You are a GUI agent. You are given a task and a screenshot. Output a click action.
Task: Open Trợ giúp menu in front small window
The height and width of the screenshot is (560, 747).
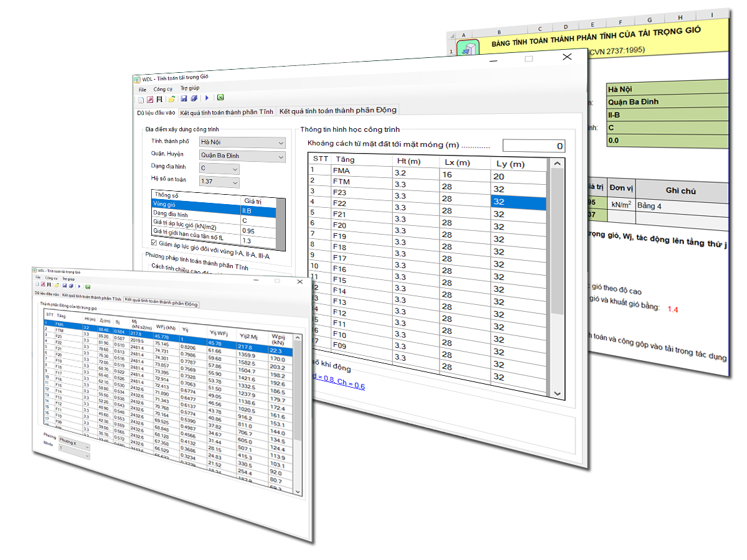click(x=67, y=279)
